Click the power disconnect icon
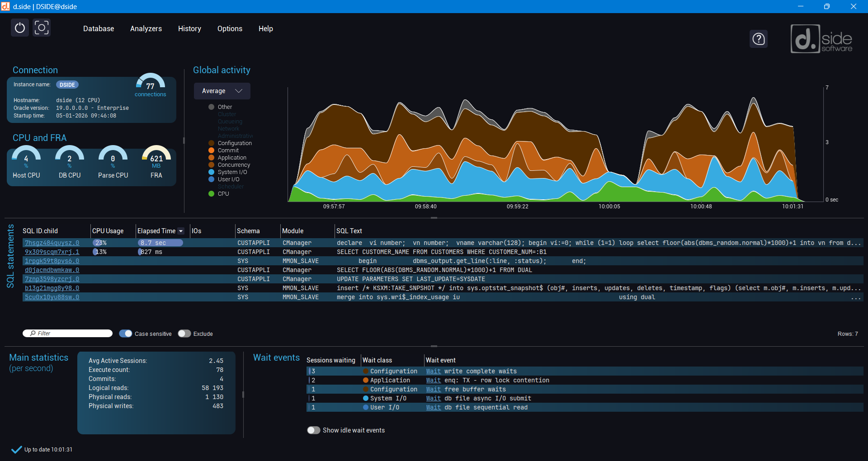Screen dimensions: 868x461 pyautogui.click(x=20, y=28)
